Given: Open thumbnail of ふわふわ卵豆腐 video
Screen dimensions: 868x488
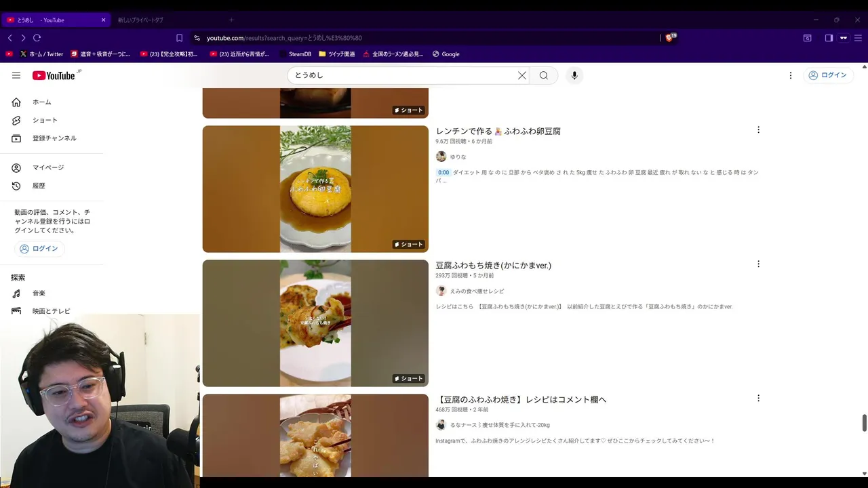Looking at the screenshot, I should (x=315, y=189).
